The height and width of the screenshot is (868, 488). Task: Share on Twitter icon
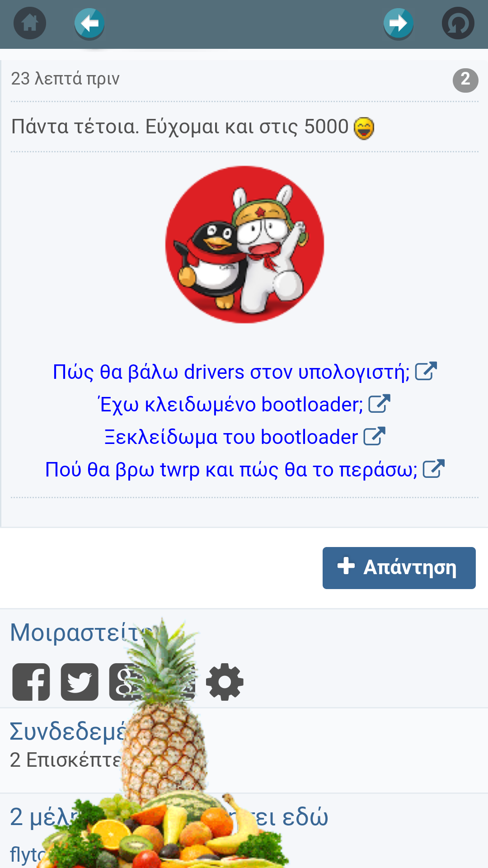pyautogui.click(x=80, y=682)
